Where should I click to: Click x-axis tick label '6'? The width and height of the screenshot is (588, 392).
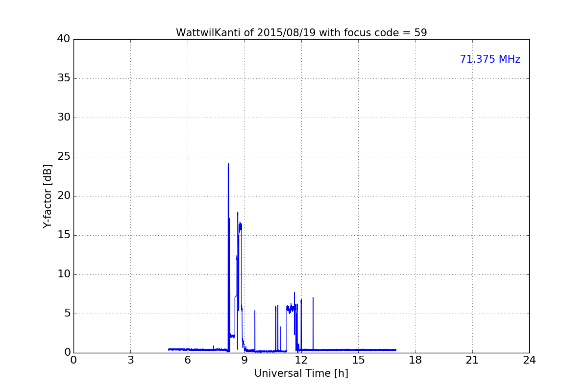point(188,360)
